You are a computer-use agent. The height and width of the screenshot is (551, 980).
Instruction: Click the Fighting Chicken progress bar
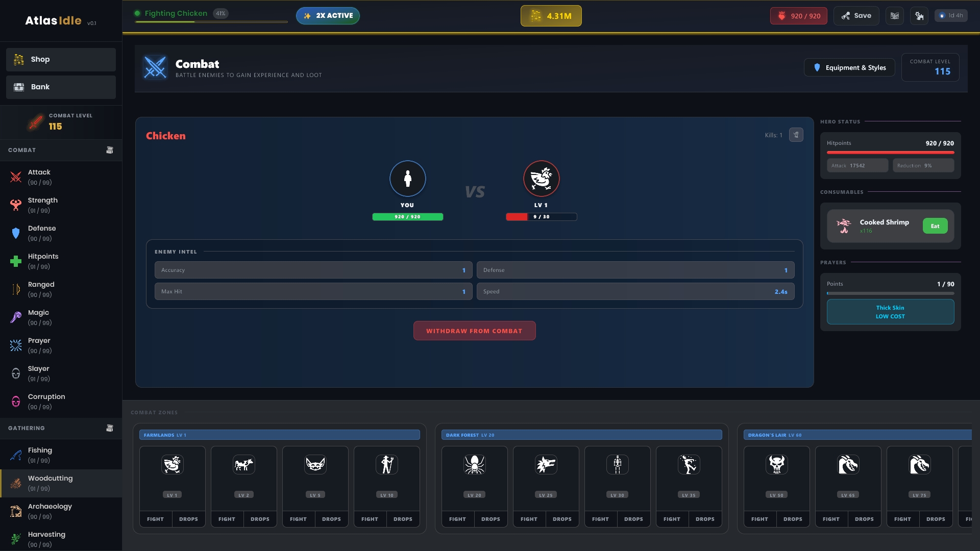coord(211,22)
